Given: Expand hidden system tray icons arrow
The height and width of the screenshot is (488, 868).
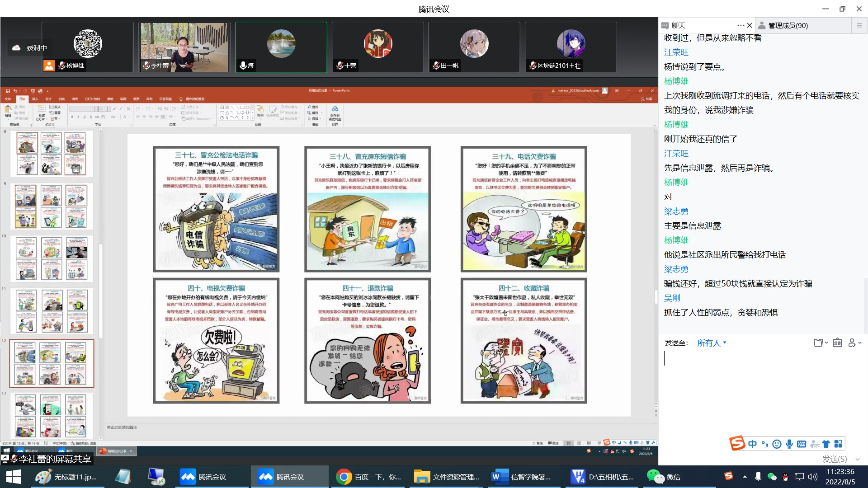Looking at the screenshot, I should (x=744, y=477).
